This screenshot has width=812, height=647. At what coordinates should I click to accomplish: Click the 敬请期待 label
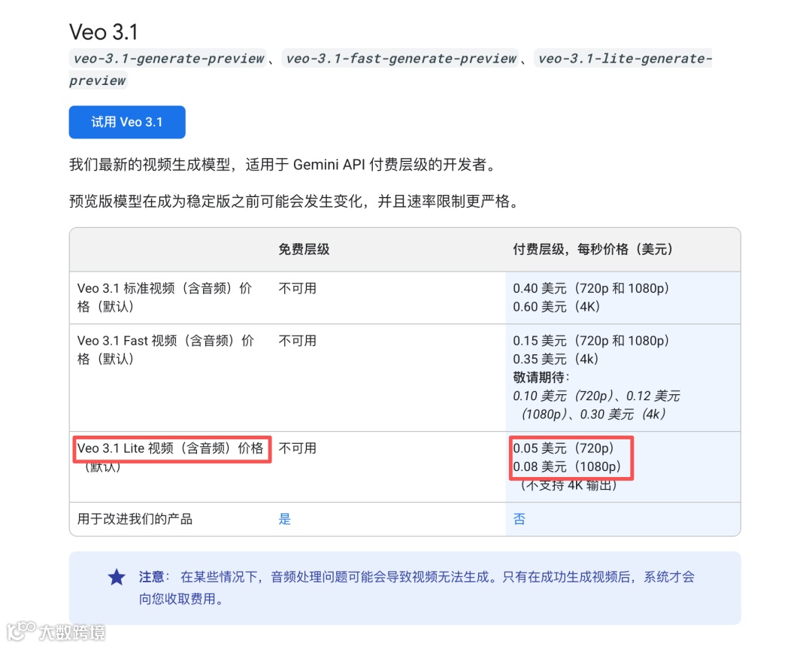540,378
